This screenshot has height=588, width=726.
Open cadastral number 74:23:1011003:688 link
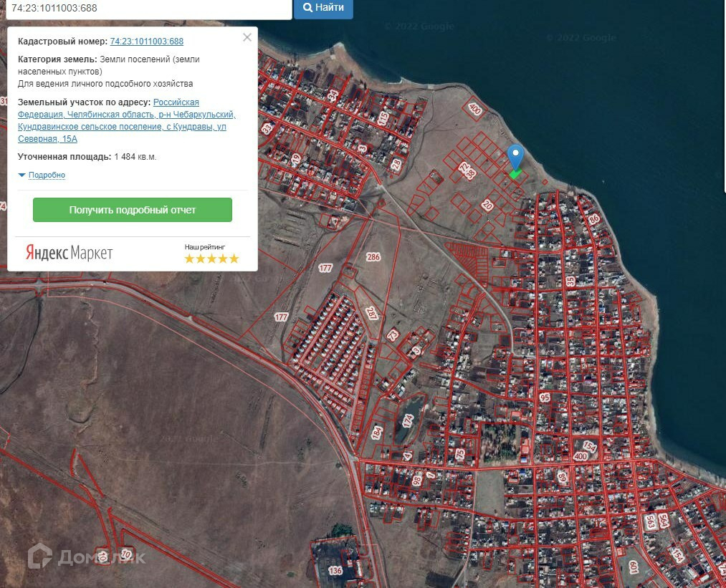click(x=147, y=41)
